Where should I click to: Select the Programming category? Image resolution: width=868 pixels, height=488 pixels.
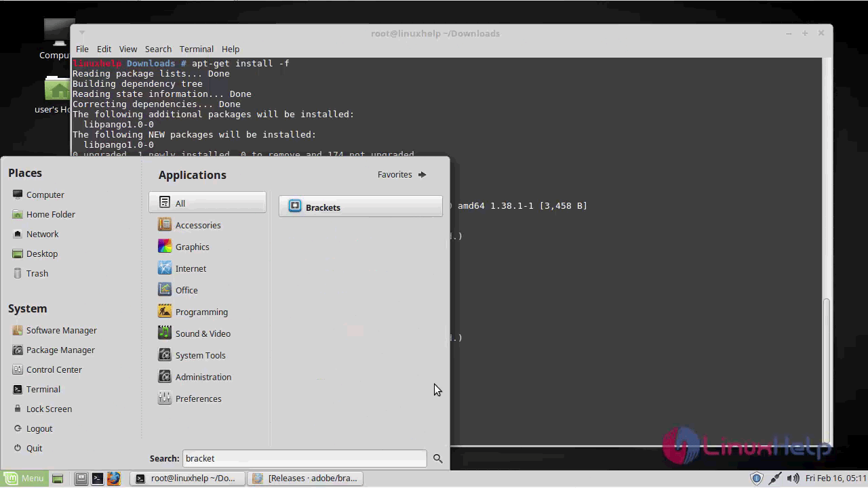(201, 312)
